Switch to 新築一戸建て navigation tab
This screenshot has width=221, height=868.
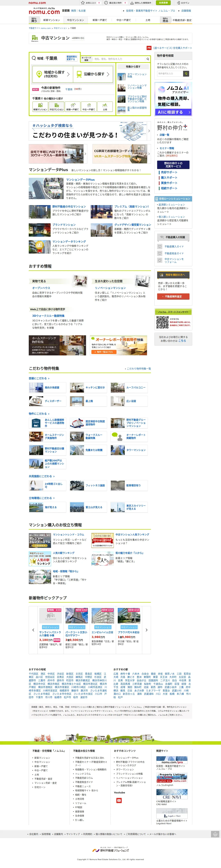click(99, 20)
